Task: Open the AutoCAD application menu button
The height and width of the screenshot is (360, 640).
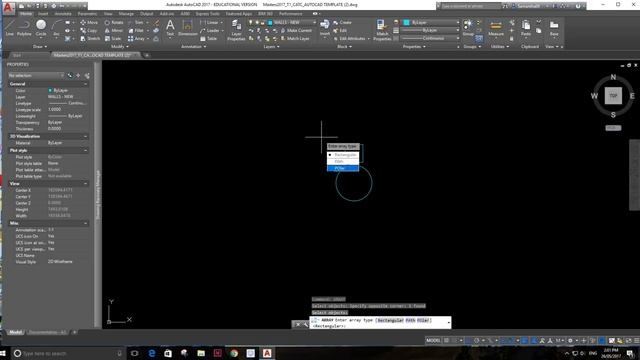Action: pos(8,7)
